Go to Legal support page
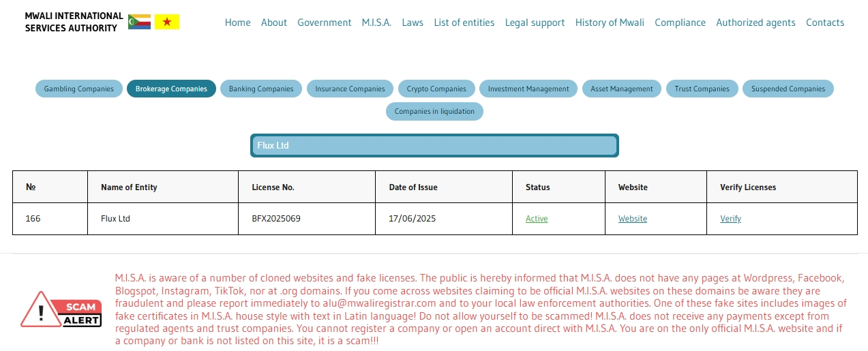 point(535,22)
